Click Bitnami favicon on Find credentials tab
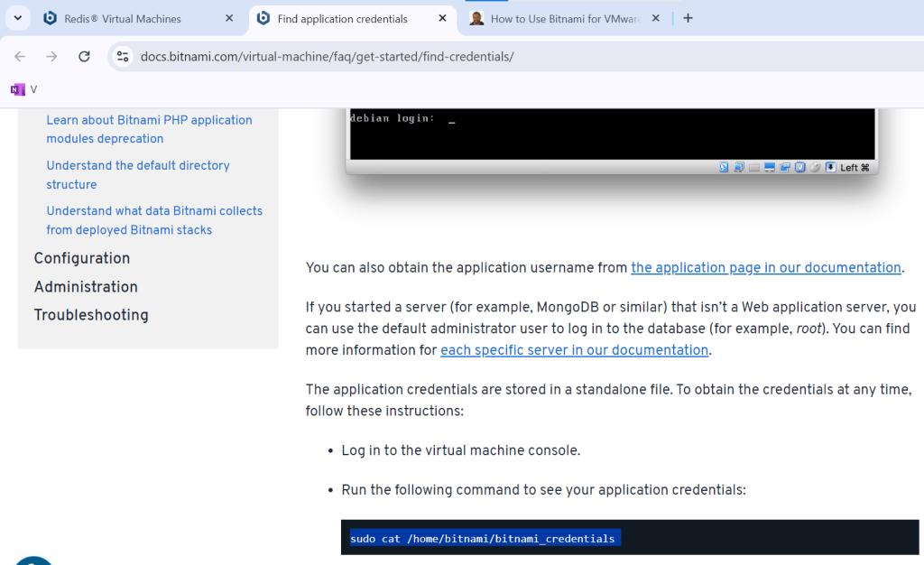Image resolution: width=924 pixels, height=565 pixels. coord(263,18)
